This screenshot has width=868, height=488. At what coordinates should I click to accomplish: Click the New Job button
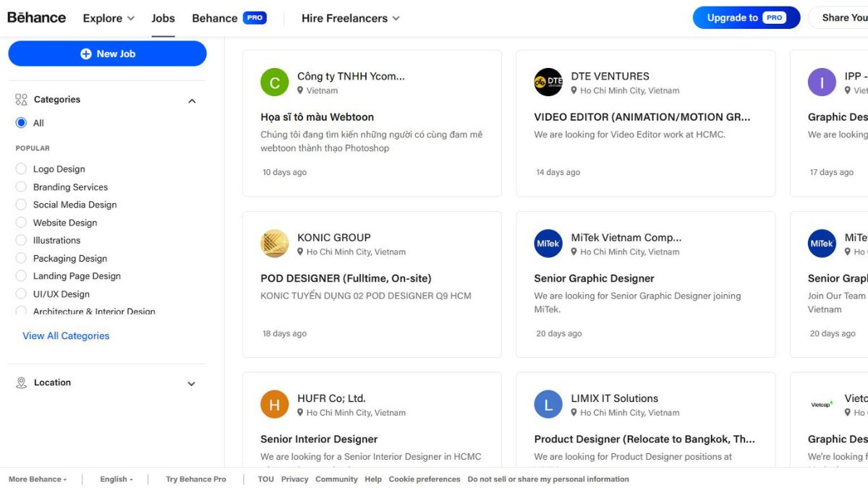click(107, 53)
